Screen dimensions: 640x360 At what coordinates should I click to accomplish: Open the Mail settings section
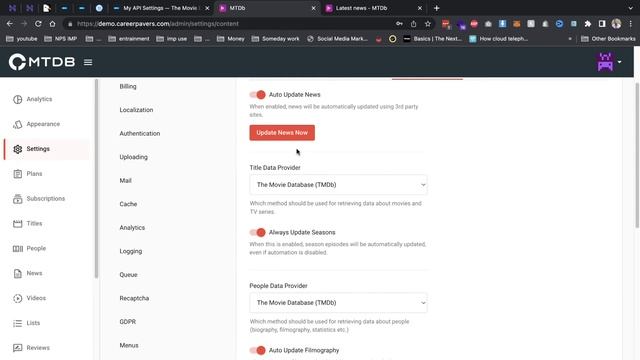click(125, 180)
